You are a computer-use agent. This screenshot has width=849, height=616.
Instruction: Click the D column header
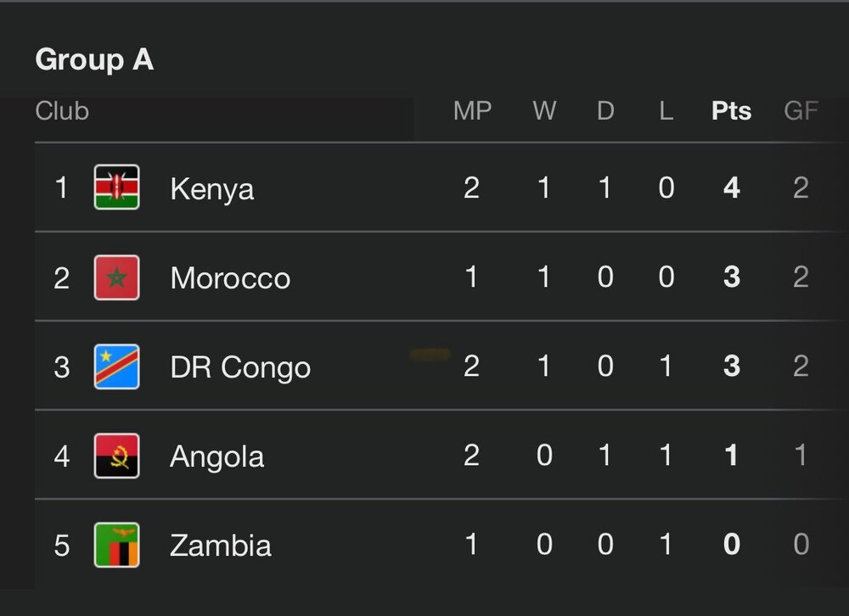click(605, 111)
